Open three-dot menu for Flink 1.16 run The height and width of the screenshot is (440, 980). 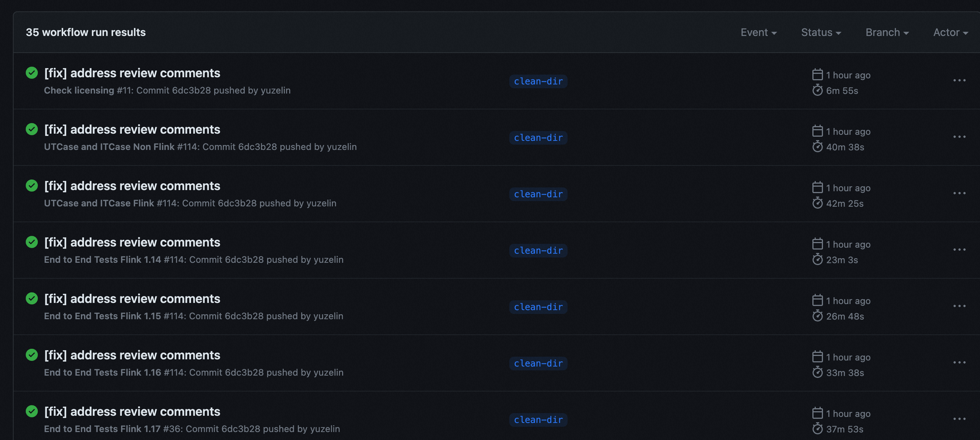tap(959, 362)
